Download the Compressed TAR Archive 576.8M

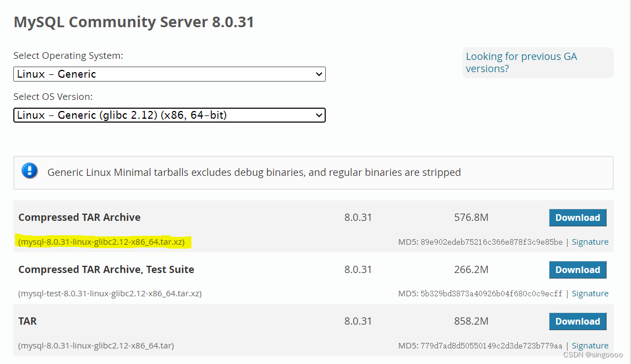click(578, 218)
